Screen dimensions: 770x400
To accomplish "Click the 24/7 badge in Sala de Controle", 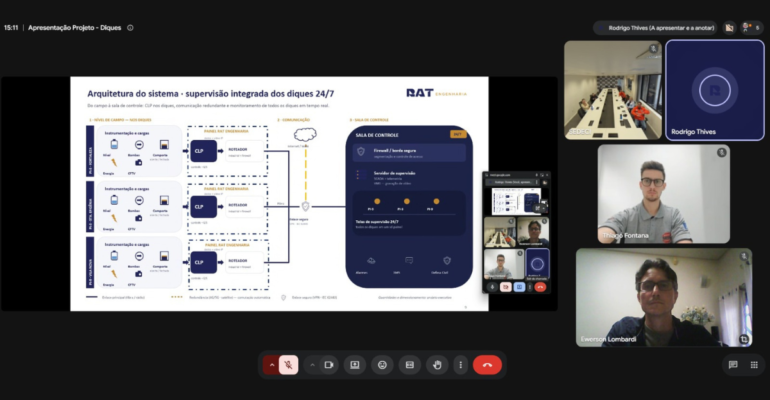I will click(457, 134).
